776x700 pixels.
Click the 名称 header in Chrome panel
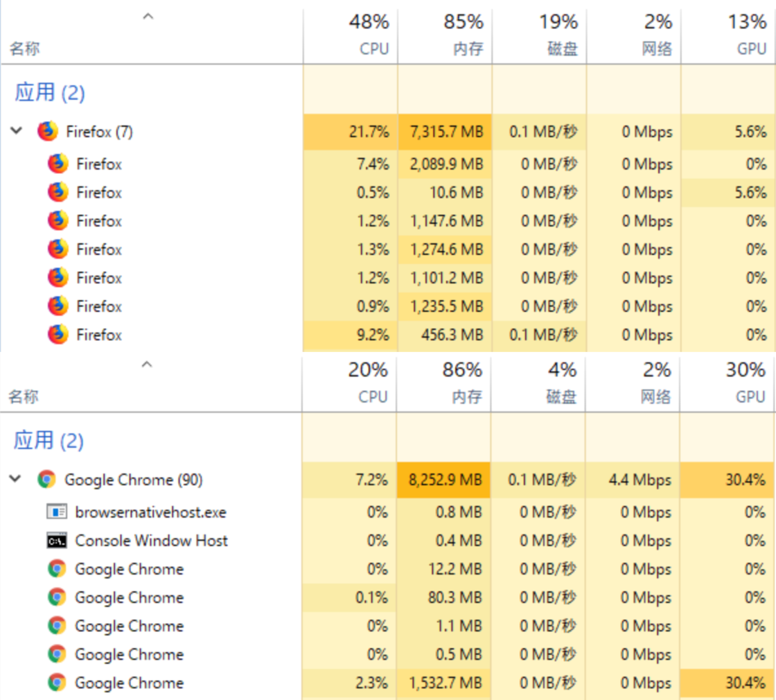pyautogui.click(x=24, y=396)
